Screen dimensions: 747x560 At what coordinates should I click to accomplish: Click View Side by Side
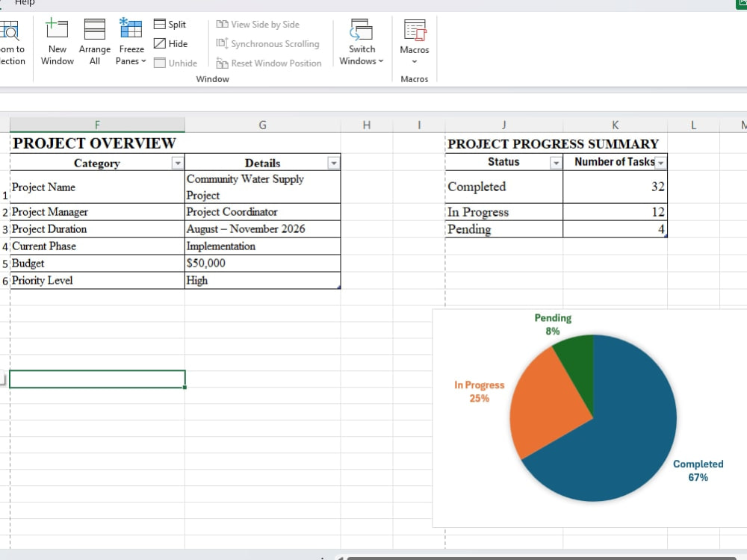point(258,25)
